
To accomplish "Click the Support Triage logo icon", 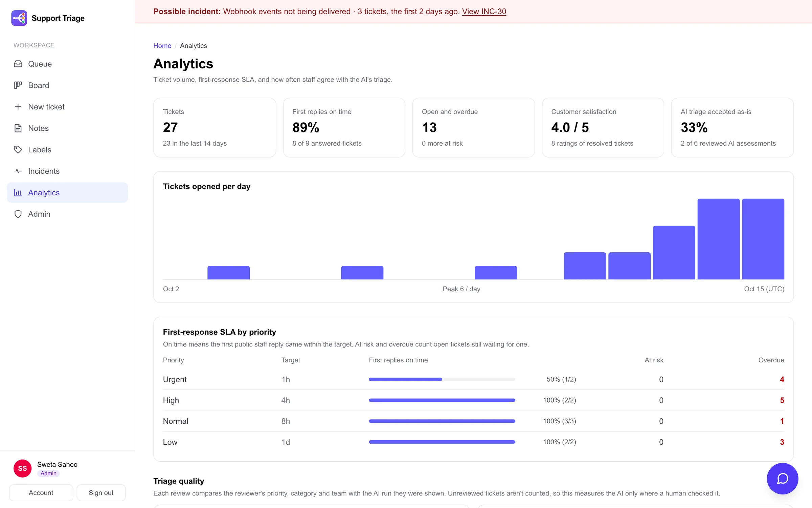I will coord(19,18).
